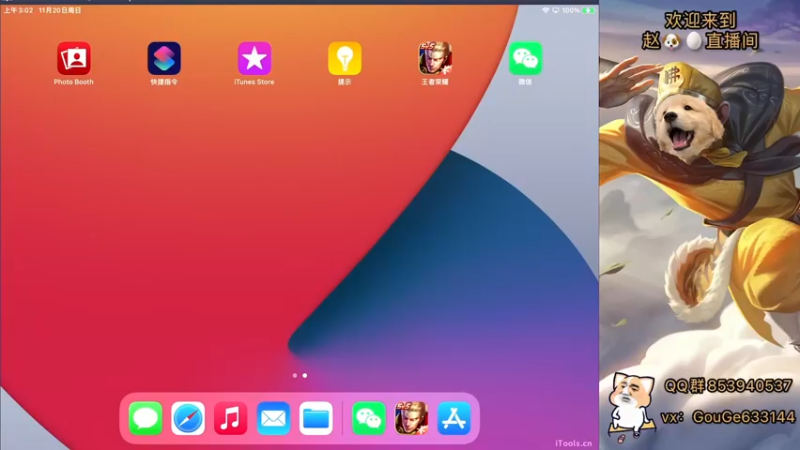This screenshot has width=800, height=450.
Task: Tap the date 11月20日周日 in status bar
Action: [60, 10]
